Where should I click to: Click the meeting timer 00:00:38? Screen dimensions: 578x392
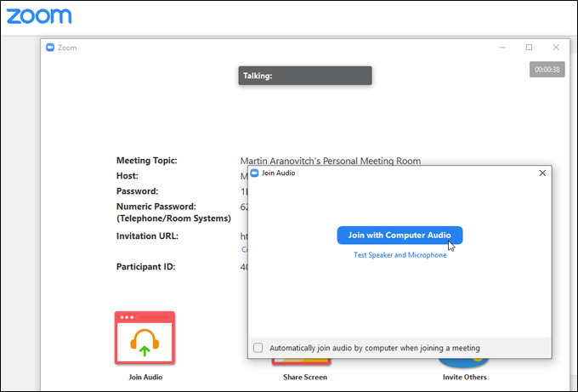[547, 70]
